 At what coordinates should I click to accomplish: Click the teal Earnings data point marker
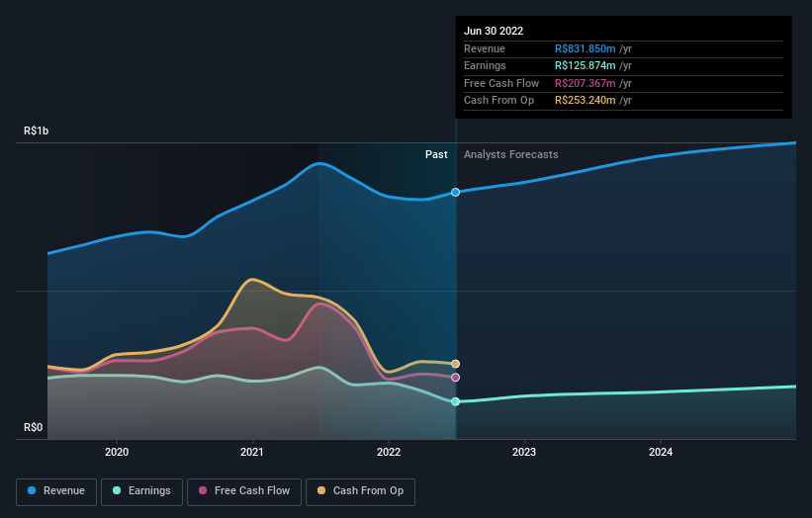pyautogui.click(x=455, y=401)
